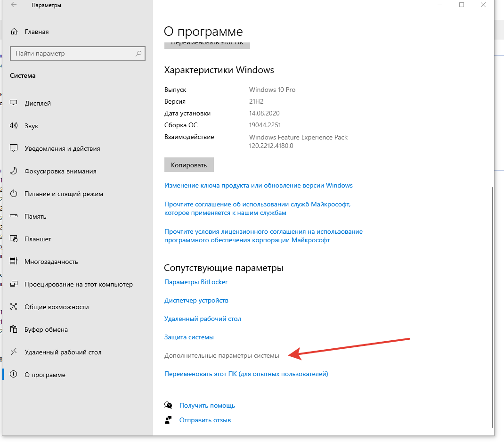The width and height of the screenshot is (504, 443).
Task: Click the Отправить отзыв link
Action: click(205, 420)
